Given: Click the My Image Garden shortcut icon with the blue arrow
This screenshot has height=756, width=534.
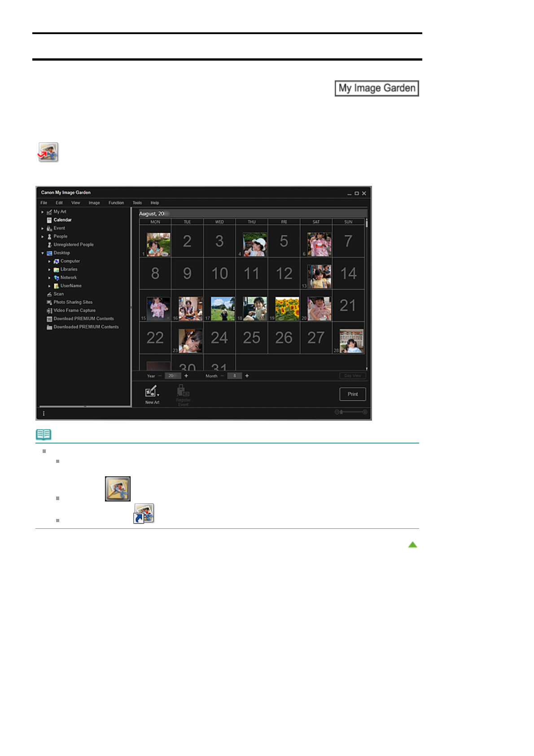Looking at the screenshot, I should (x=144, y=514).
